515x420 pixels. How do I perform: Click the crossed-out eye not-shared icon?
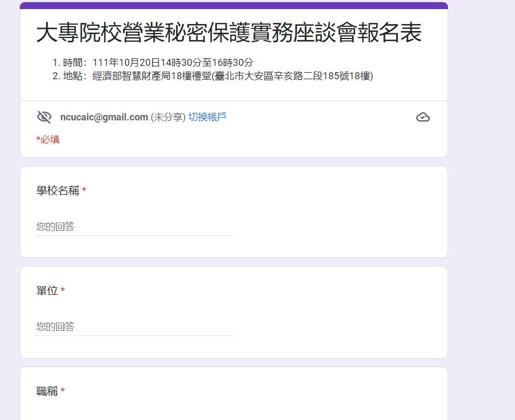44,117
